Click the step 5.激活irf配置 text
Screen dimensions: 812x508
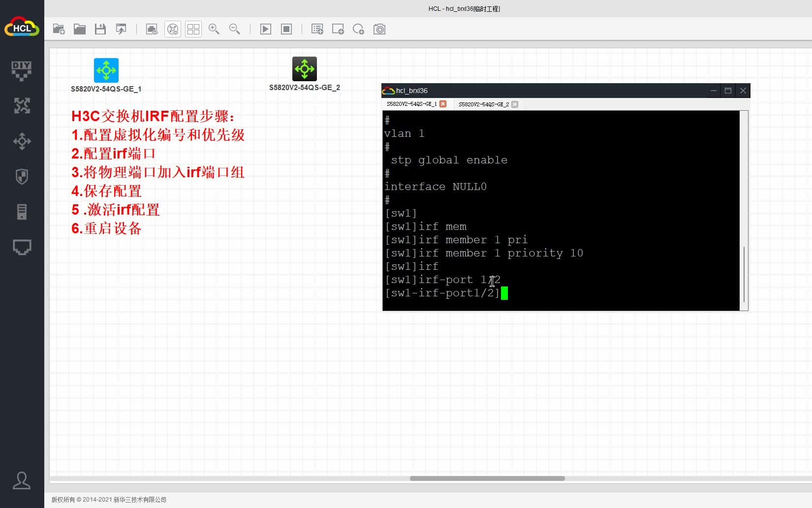[116, 210]
